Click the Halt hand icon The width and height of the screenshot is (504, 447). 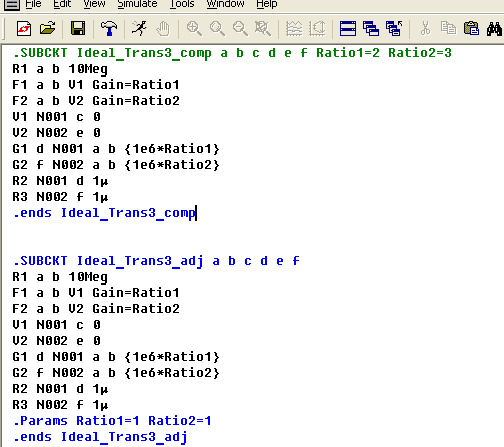click(163, 29)
